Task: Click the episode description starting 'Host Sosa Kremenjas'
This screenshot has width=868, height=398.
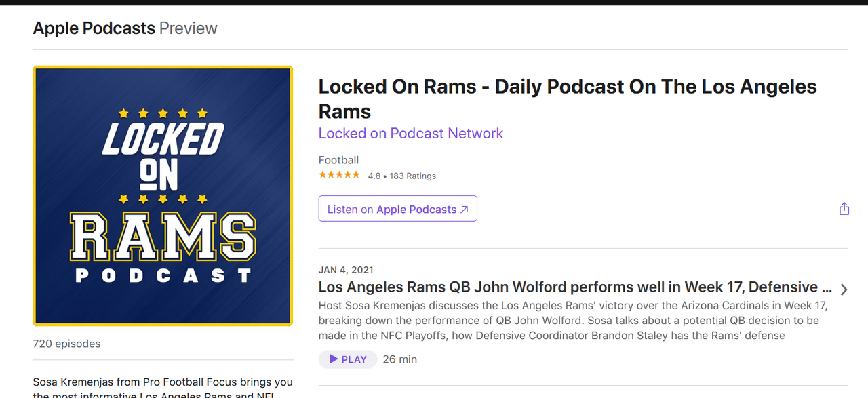Action: point(573,320)
